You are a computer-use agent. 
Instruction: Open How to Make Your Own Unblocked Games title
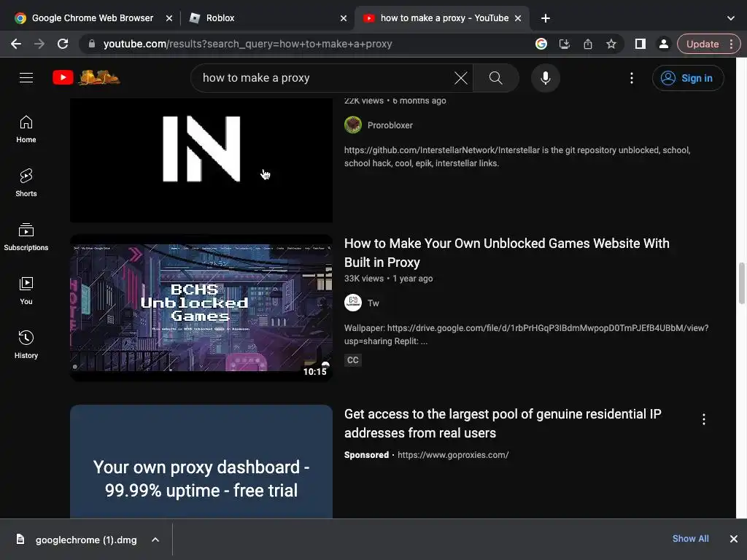pos(506,253)
